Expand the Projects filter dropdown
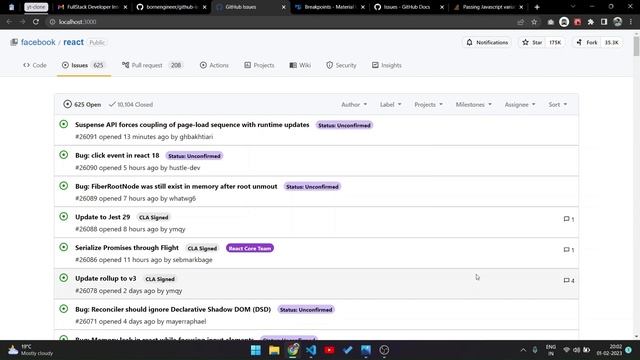The image size is (640, 360). tap(429, 104)
